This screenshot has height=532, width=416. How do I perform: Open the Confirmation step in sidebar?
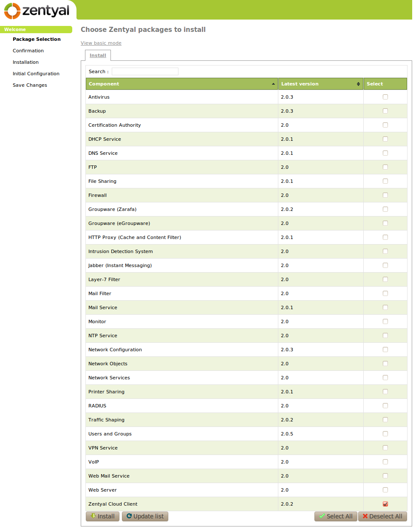tap(28, 51)
